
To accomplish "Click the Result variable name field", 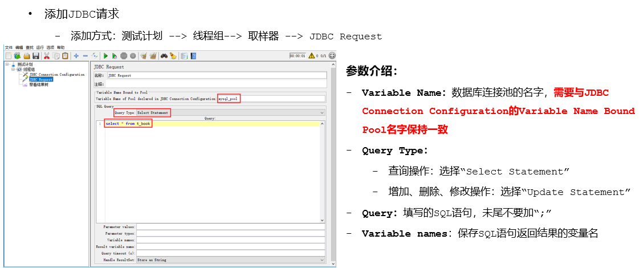I will coord(230,247).
